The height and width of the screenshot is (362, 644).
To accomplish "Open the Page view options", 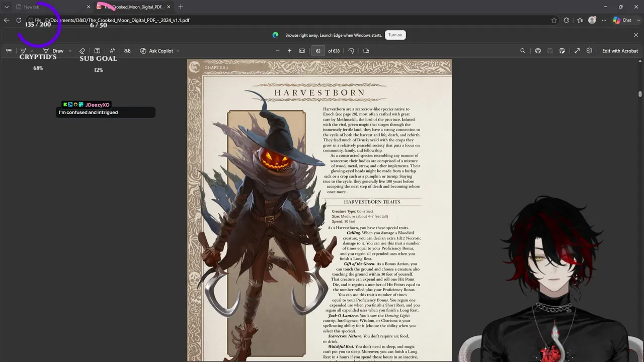I will click(x=366, y=51).
